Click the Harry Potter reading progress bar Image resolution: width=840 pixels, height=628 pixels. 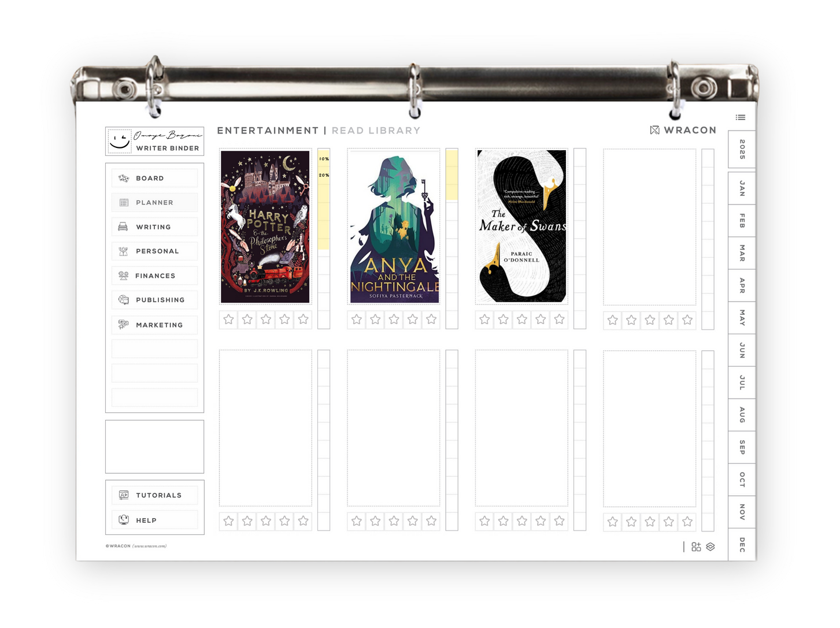324,239
